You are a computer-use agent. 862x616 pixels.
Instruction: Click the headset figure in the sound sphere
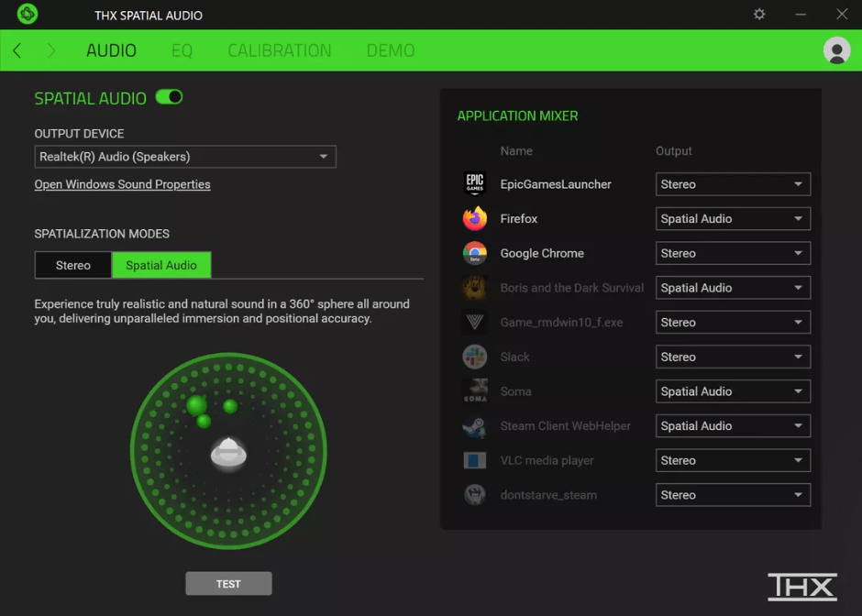click(x=228, y=454)
